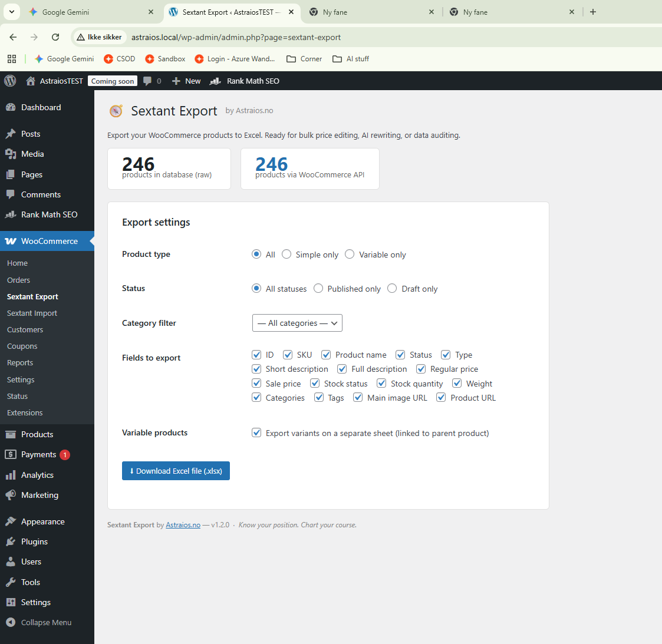Click the browser address bar URL
Screen dimensions: 662x644
tap(236, 37)
